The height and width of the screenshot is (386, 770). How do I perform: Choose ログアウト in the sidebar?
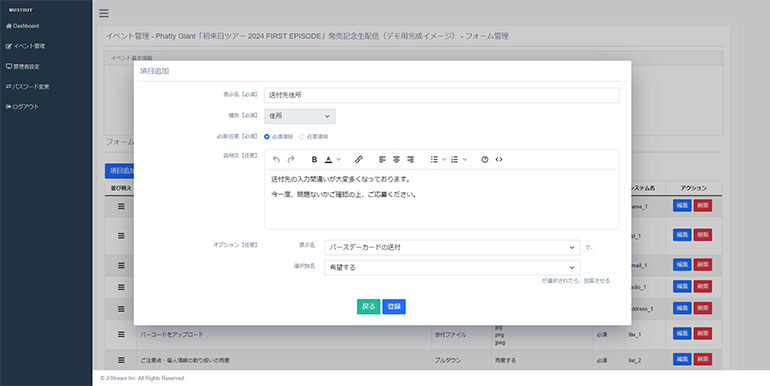click(x=22, y=107)
